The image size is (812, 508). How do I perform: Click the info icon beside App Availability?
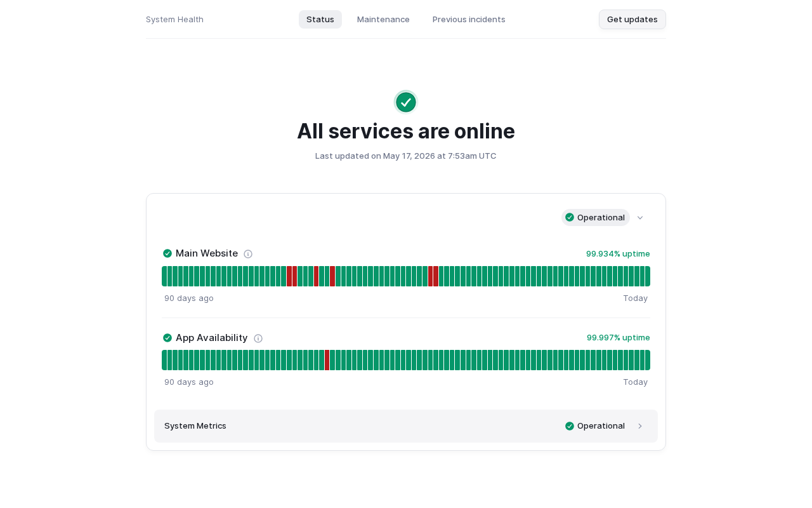258,338
